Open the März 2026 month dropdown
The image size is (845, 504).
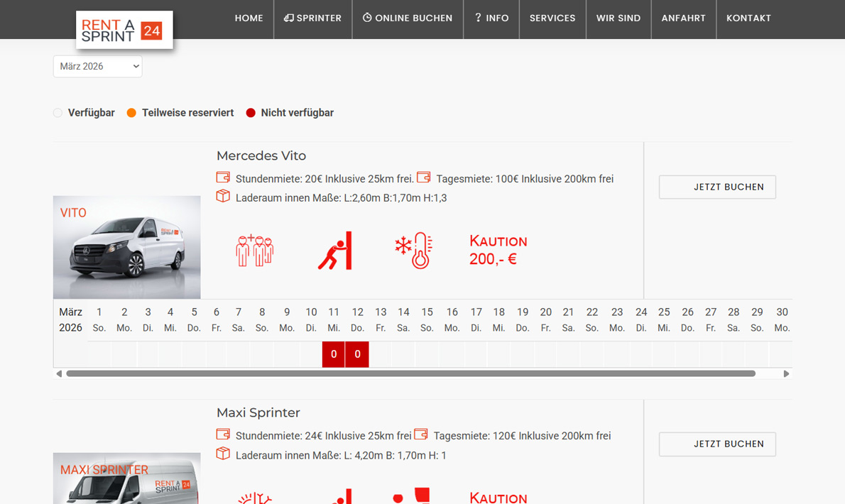[x=98, y=66]
